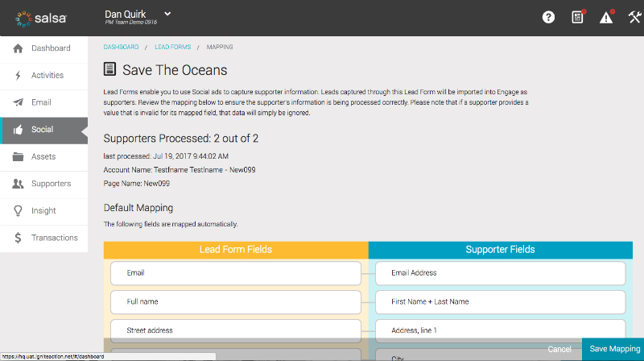Open the help question mark icon

548,17
